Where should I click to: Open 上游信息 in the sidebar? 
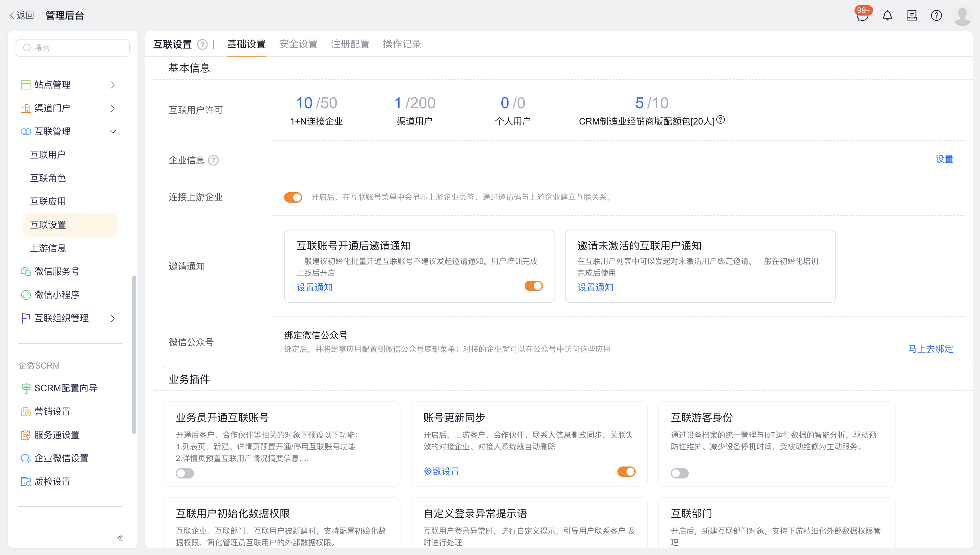[48, 248]
